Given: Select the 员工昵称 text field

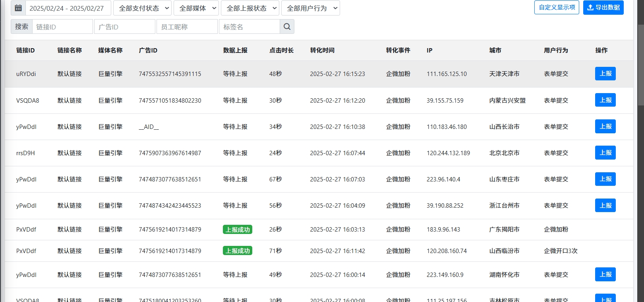Looking at the screenshot, I should [187, 27].
